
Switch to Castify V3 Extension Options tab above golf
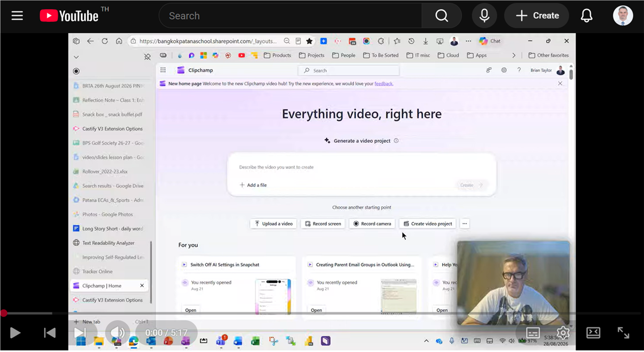[110, 129]
